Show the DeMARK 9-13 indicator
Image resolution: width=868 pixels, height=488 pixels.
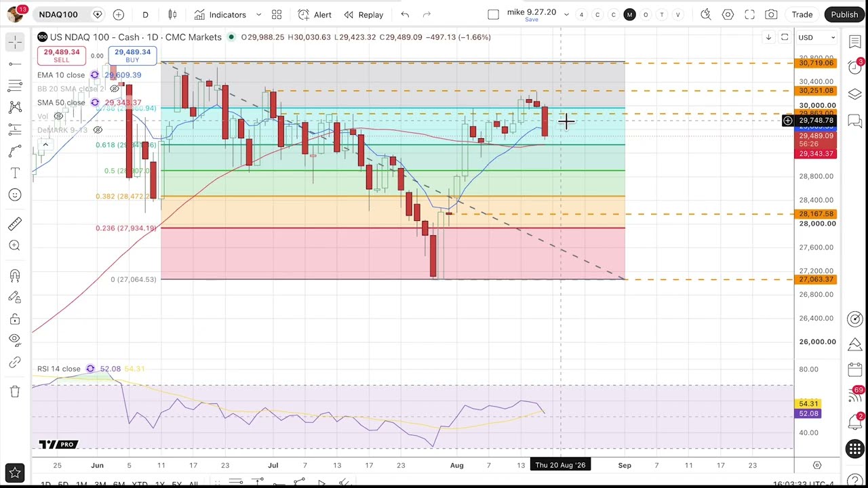(98, 130)
